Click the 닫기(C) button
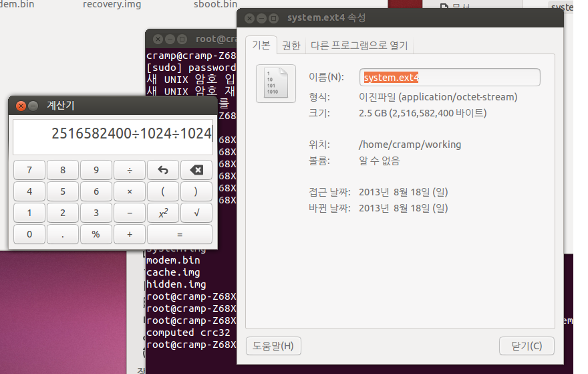This screenshot has height=374, width=588. tap(527, 346)
